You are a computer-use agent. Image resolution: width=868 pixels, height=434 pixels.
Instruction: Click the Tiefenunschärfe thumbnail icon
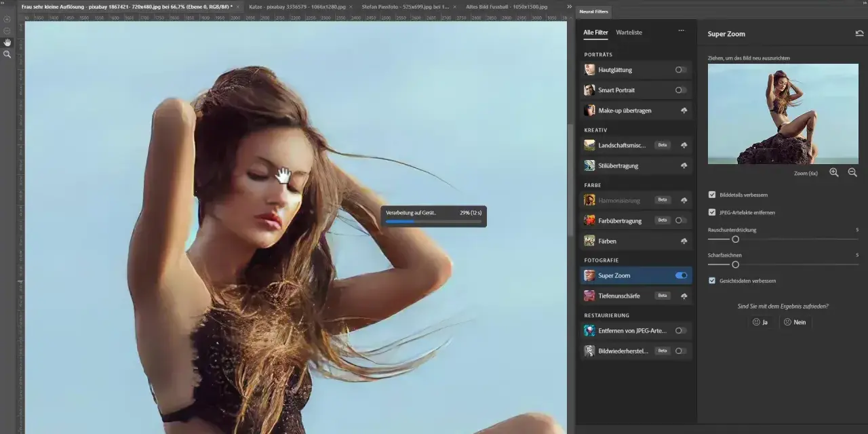589,296
